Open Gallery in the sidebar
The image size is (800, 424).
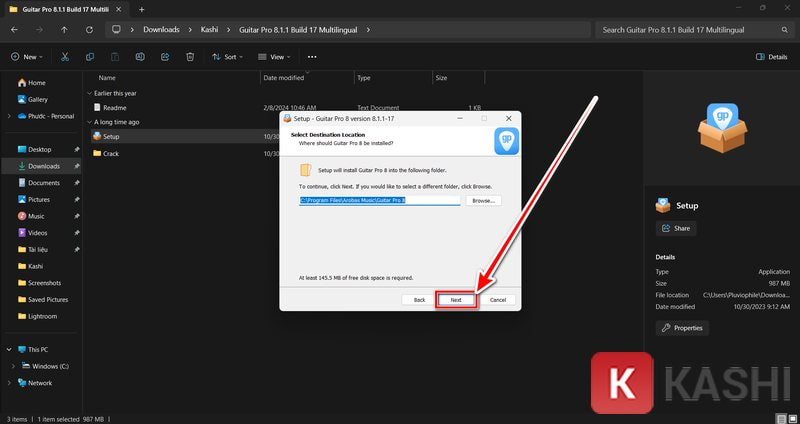click(x=37, y=99)
